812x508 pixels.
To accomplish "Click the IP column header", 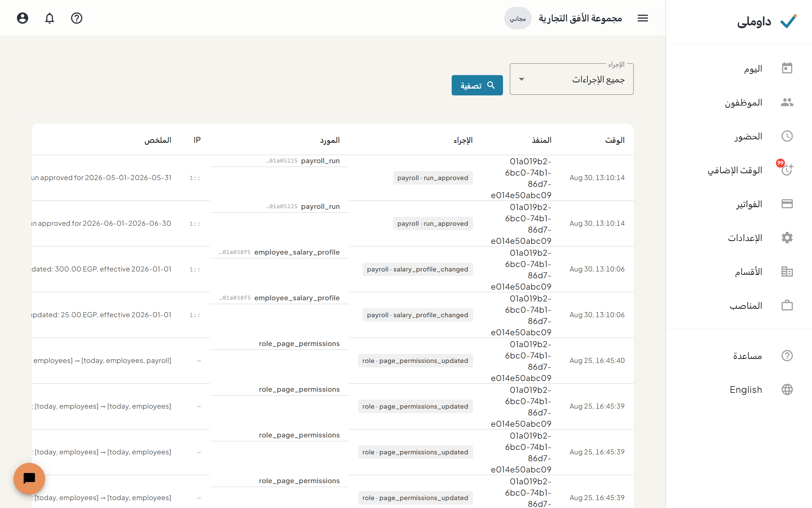I will coord(197,140).
